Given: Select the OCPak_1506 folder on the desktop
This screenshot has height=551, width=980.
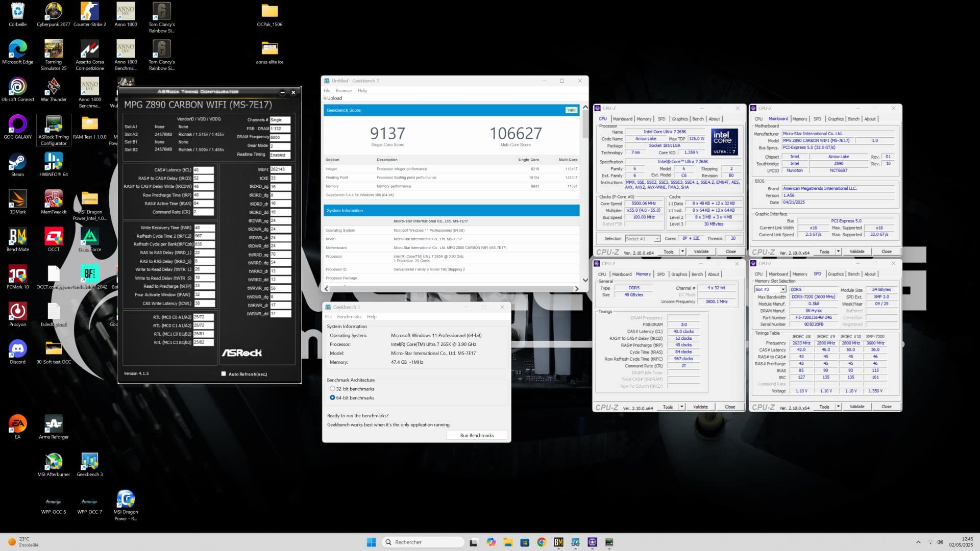Looking at the screenshot, I should click(x=269, y=14).
